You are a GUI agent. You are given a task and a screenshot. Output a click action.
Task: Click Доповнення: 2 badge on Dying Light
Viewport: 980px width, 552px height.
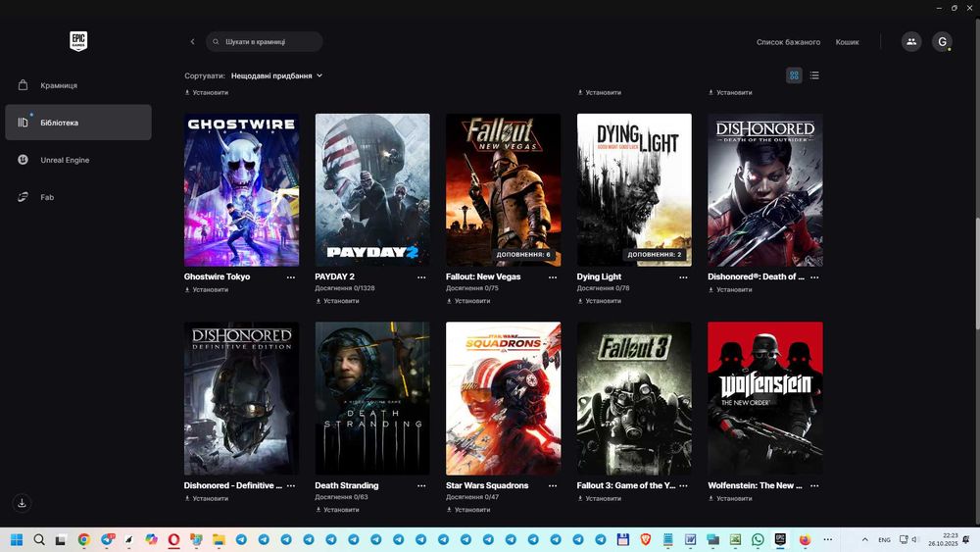[x=655, y=255]
